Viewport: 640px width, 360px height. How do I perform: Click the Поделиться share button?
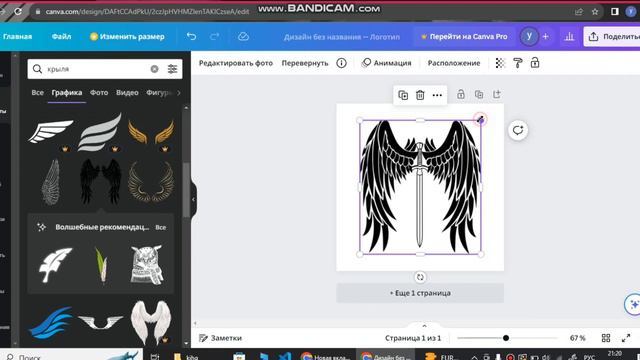[x=612, y=36]
